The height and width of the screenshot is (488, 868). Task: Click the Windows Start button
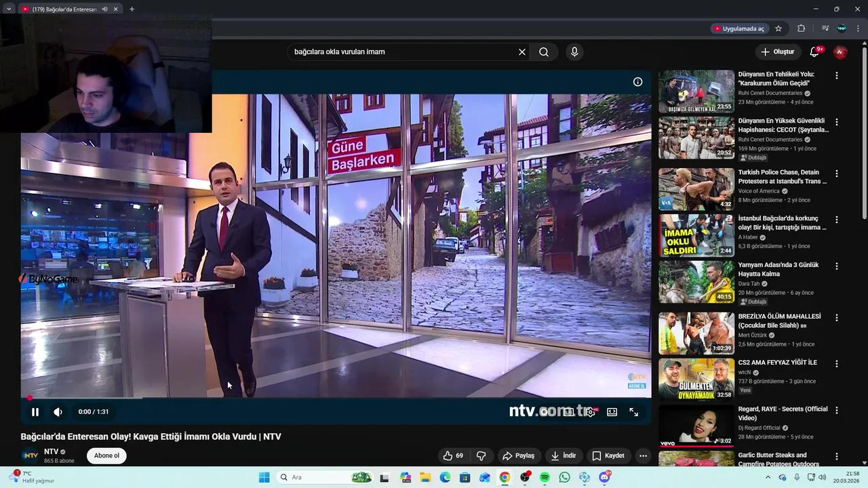[264, 477]
